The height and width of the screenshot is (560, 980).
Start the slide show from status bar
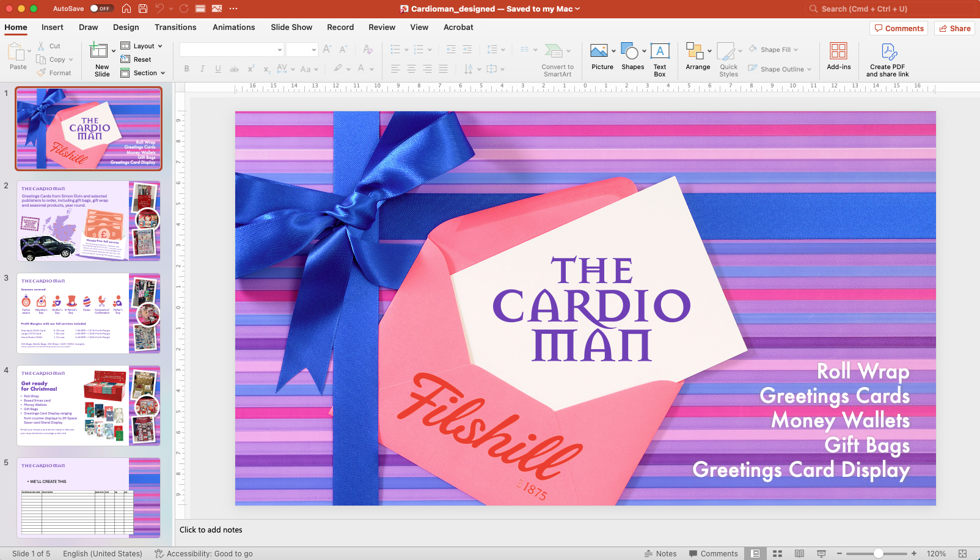(x=822, y=553)
